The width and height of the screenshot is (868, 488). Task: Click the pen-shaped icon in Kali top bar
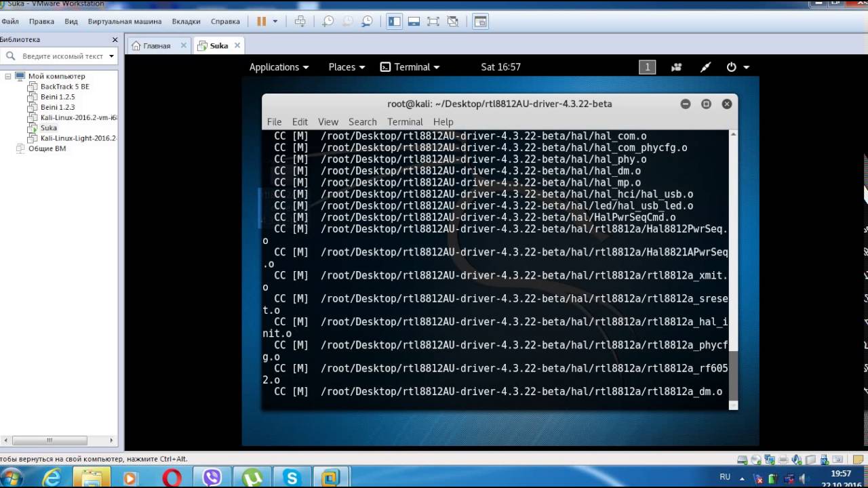pyautogui.click(x=705, y=67)
